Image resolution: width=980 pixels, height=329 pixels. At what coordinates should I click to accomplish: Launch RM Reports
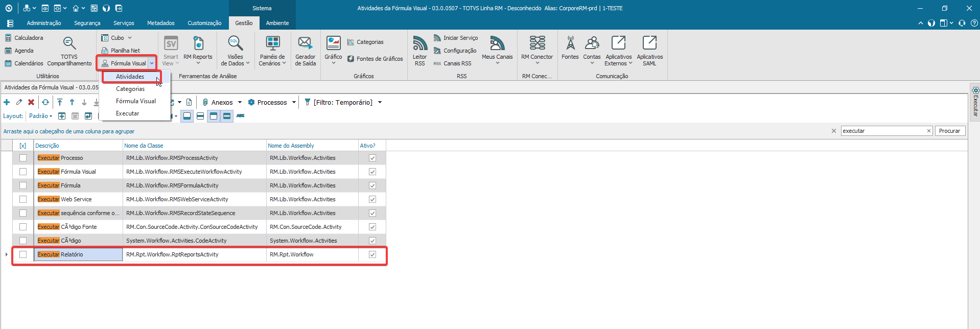pos(198,51)
